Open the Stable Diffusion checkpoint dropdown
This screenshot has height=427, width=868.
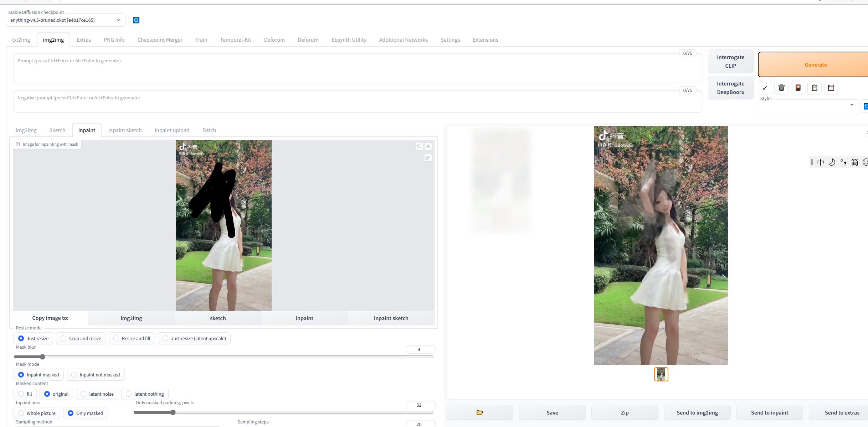click(66, 20)
